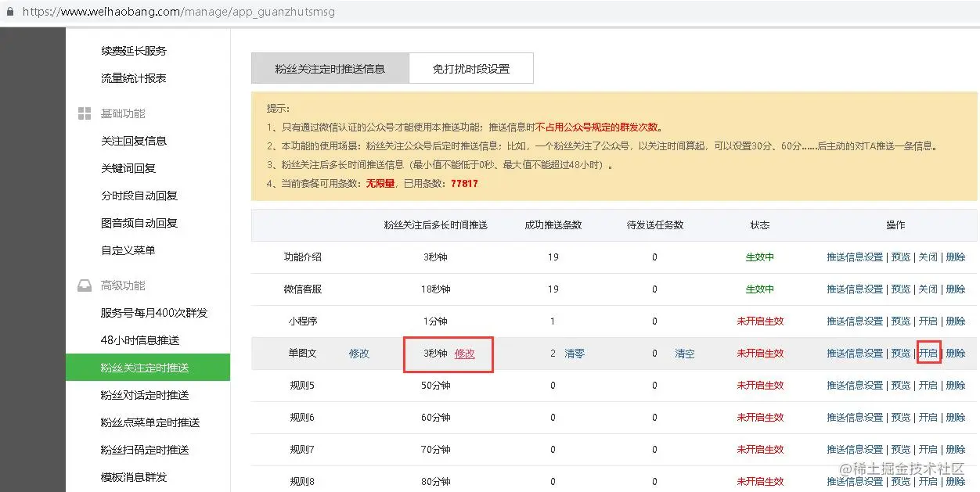Click 推送信息设置 for 微信客服 row

click(x=855, y=289)
